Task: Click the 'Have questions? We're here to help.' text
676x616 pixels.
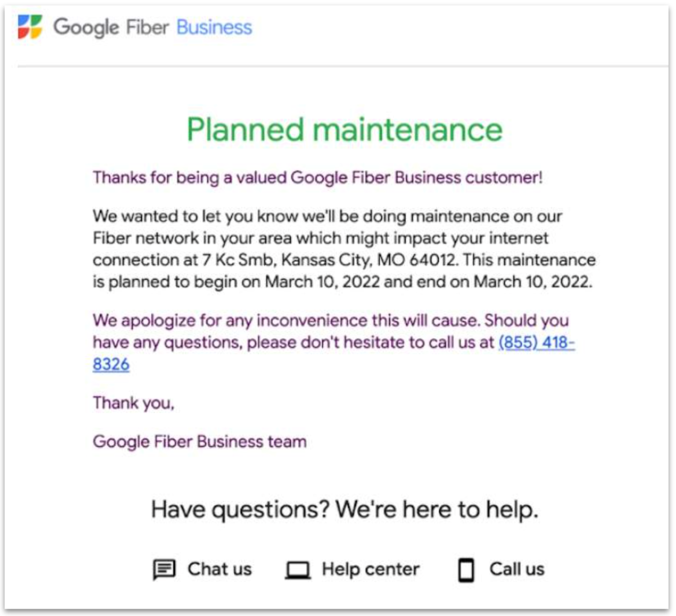Action: [344, 510]
